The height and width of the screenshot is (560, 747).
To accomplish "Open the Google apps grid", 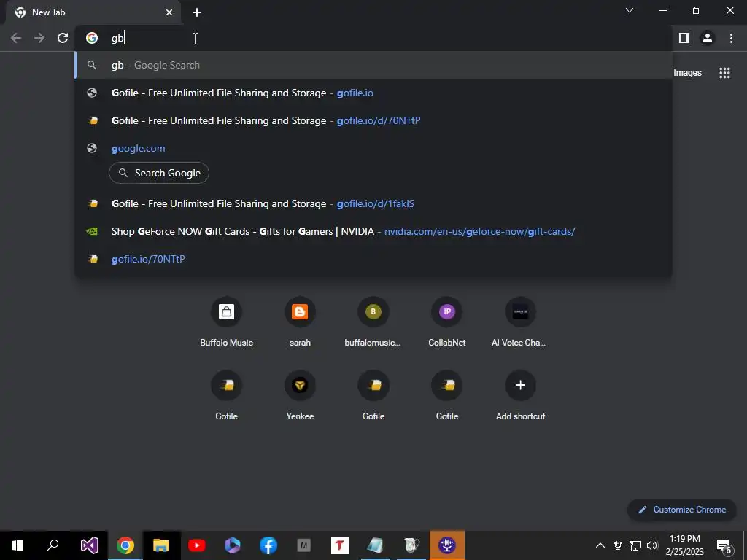I will (724, 73).
